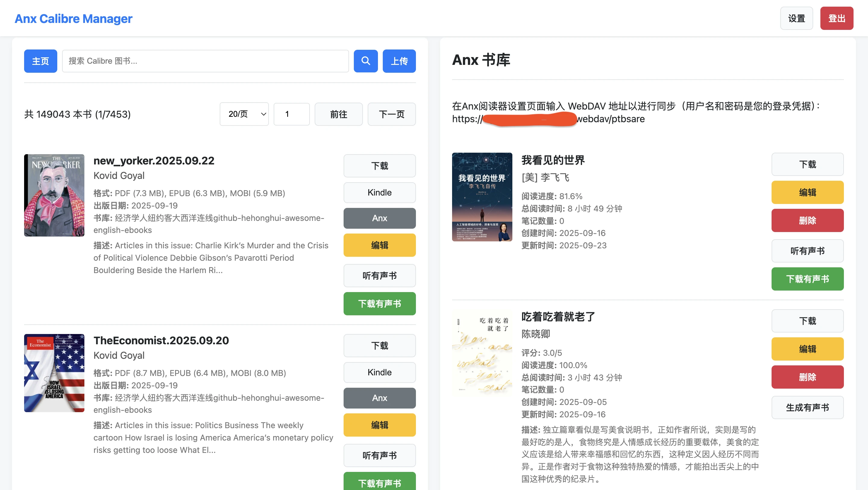Push TheEconomist.2025.09.20 to Anx
Image resolution: width=868 pixels, height=490 pixels.
pos(380,398)
